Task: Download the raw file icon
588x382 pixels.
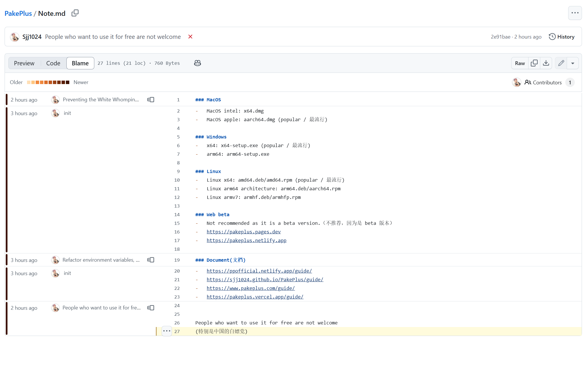Action: (x=546, y=63)
